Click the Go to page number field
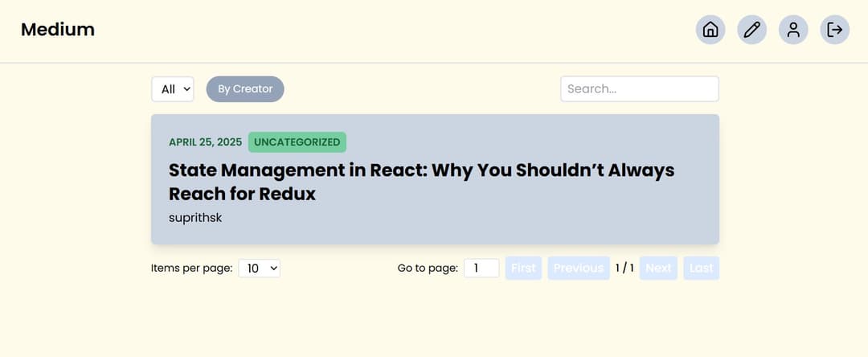Viewport: 868px width, 357px height. click(x=481, y=269)
